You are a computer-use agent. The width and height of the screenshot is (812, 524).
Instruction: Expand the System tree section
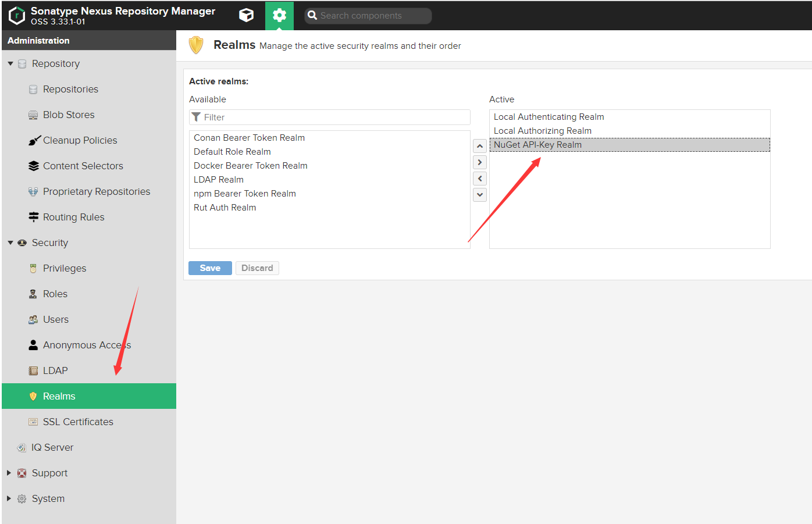pyautogui.click(x=9, y=498)
